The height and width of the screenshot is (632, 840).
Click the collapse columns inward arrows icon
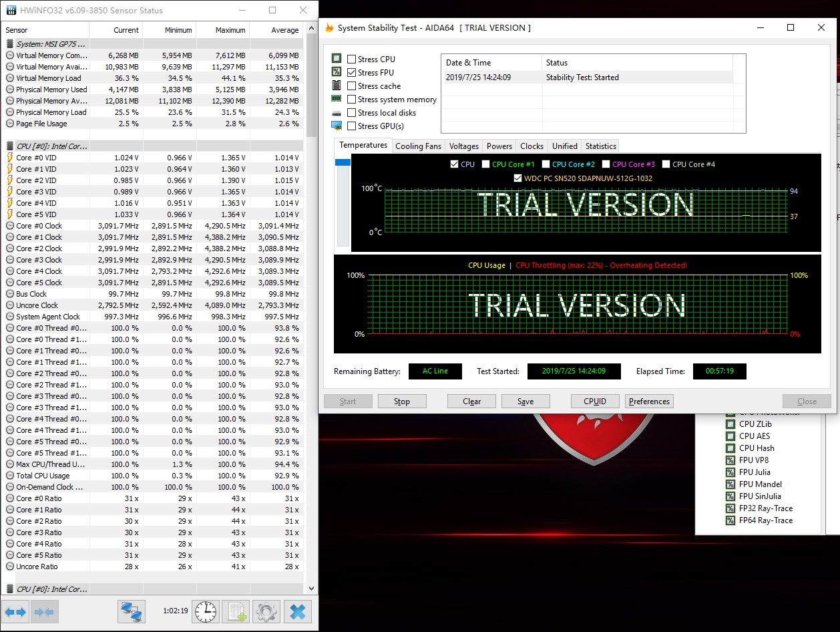44,611
